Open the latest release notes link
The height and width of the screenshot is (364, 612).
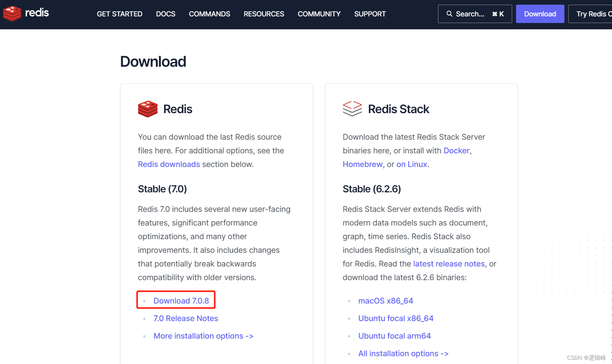449,264
